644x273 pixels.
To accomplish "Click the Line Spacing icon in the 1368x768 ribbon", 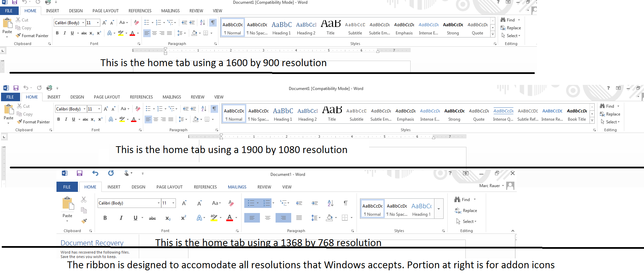I will pos(314,218).
